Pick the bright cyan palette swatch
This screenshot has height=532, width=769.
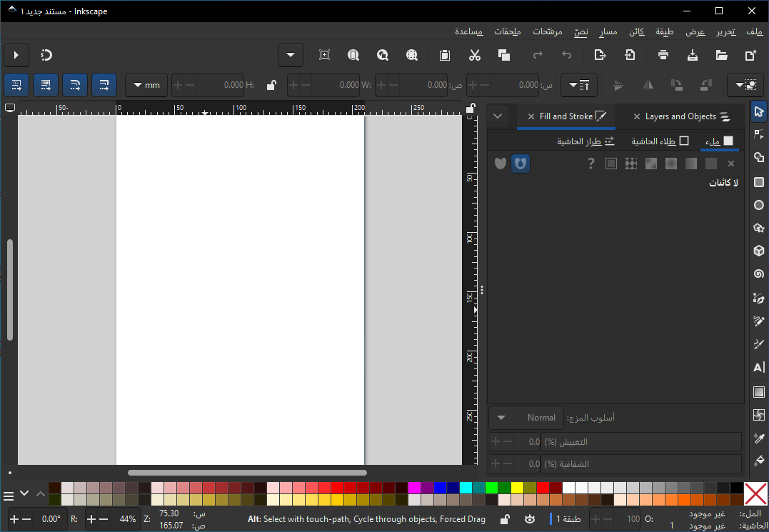[466, 488]
